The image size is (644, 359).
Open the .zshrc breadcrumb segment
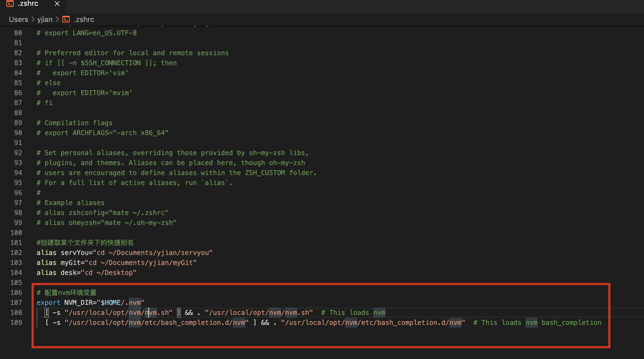[84, 19]
